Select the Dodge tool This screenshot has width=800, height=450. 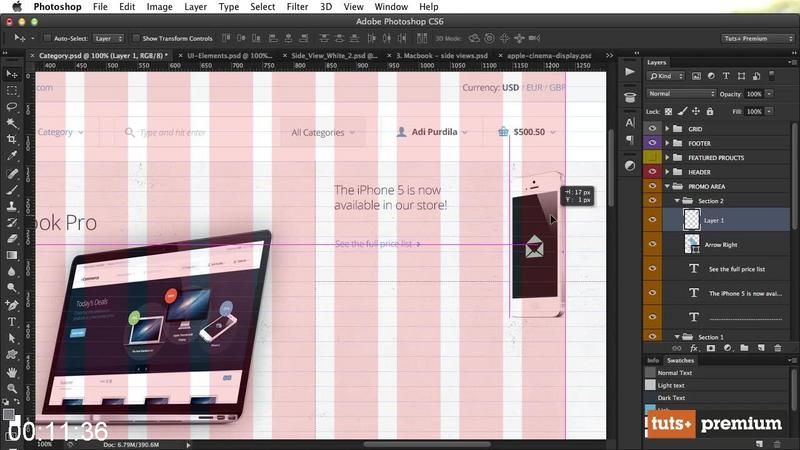(11, 288)
